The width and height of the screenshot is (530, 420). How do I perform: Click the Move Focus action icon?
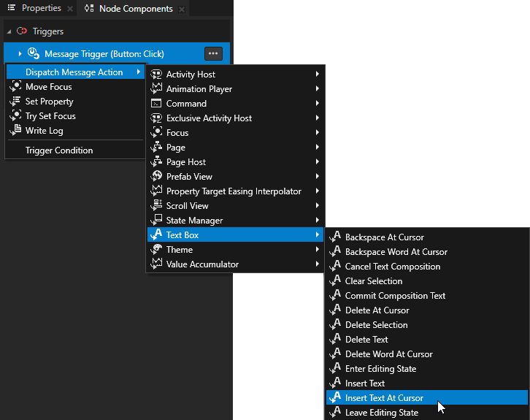15,87
